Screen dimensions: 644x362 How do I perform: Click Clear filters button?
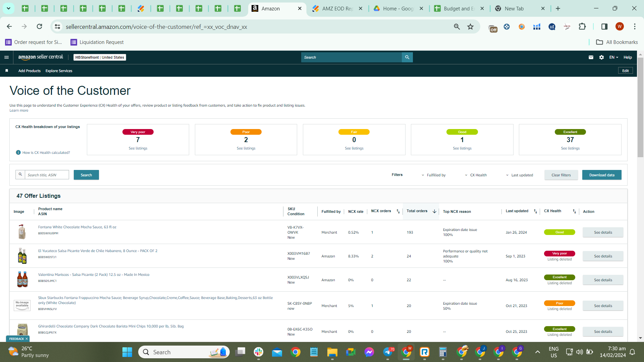pos(561,175)
